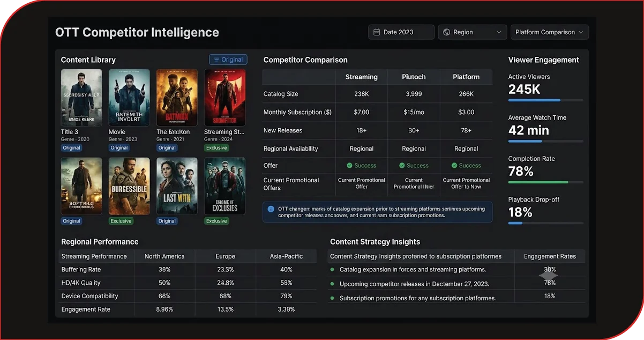Click the calendar icon beside Date 2023
The height and width of the screenshot is (340, 644).
coord(377,32)
